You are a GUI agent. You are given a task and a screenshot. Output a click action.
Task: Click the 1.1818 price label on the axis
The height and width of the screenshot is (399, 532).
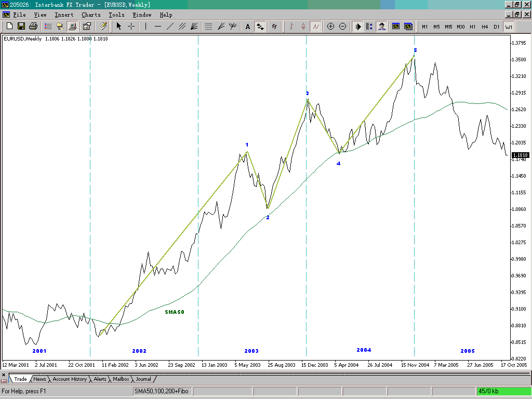(x=520, y=155)
